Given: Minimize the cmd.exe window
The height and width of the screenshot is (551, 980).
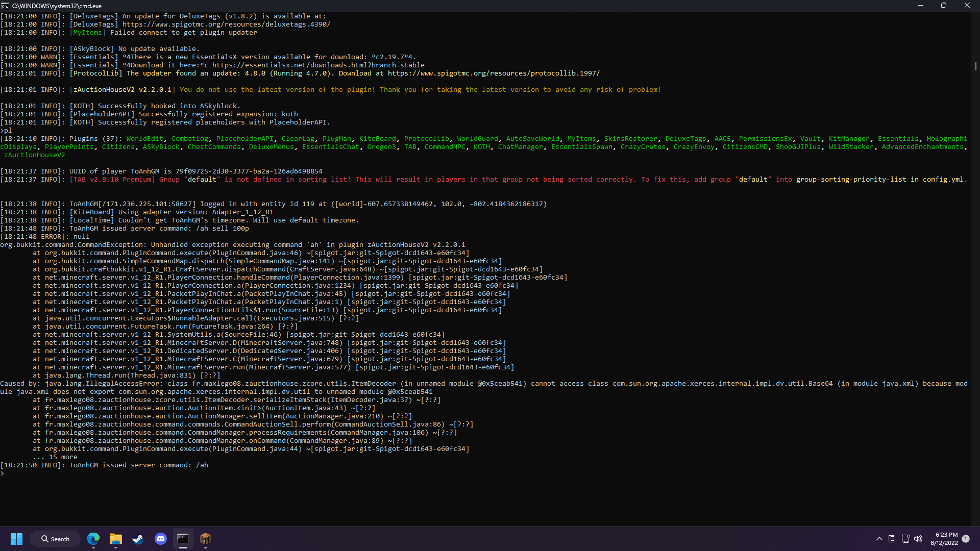Looking at the screenshot, I should point(921,6).
